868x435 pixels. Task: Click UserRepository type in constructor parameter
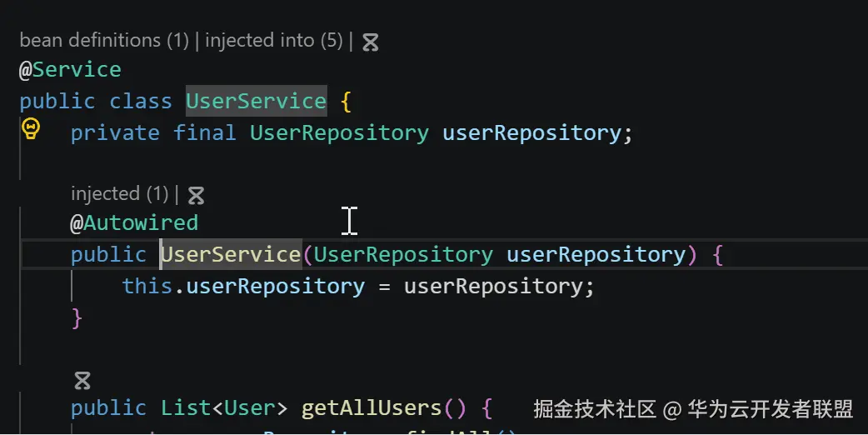coord(403,254)
